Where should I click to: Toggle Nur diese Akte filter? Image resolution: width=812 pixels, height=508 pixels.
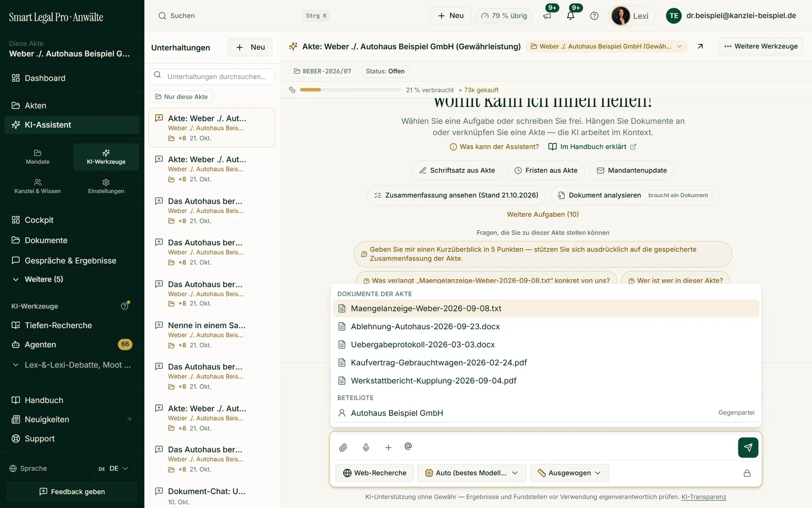pyautogui.click(x=182, y=97)
